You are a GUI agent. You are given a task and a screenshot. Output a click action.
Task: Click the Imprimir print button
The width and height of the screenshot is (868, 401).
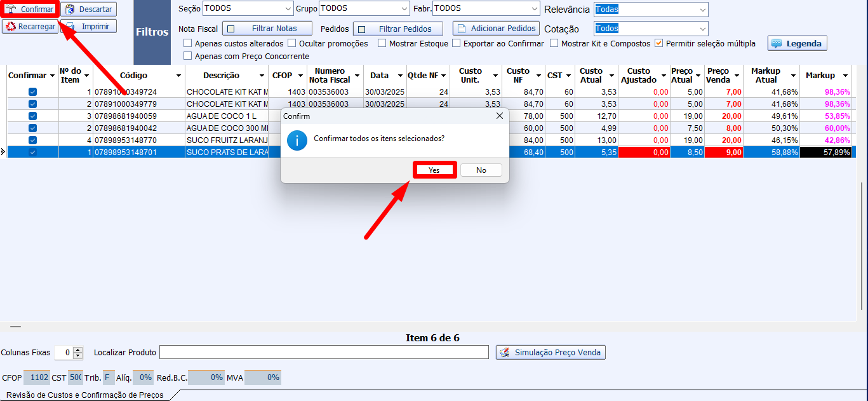[x=88, y=27]
